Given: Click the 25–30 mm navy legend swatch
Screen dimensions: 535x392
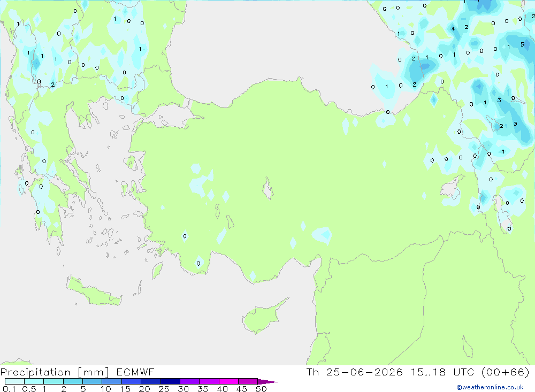Looking at the screenshot, I should pyautogui.click(x=170, y=381).
